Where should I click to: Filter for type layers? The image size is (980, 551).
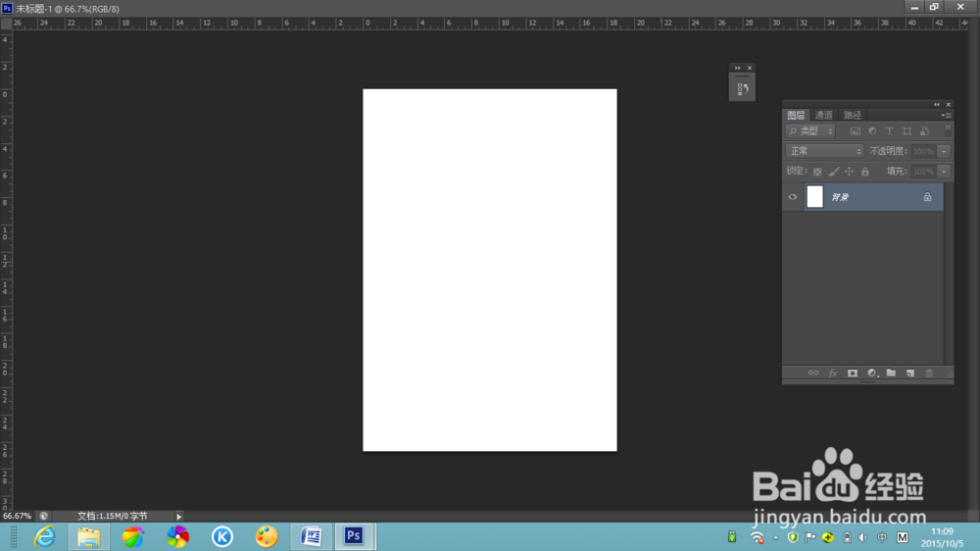pyautogui.click(x=890, y=131)
